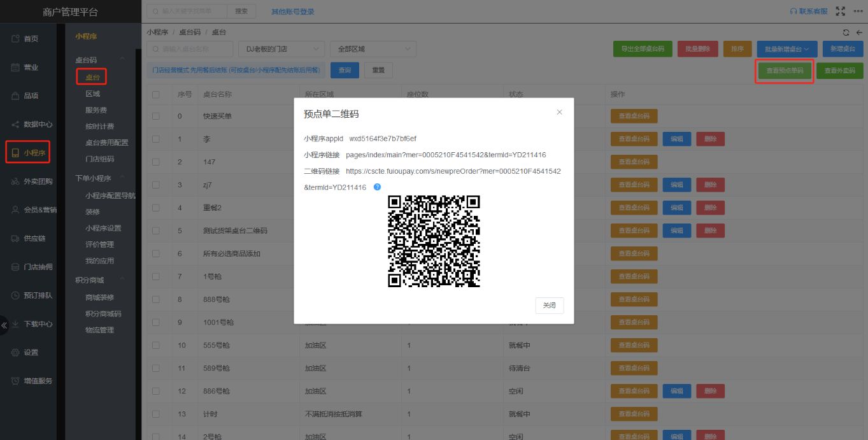Select 桌台 in the submenu
The width and height of the screenshot is (868, 440).
click(x=92, y=77)
